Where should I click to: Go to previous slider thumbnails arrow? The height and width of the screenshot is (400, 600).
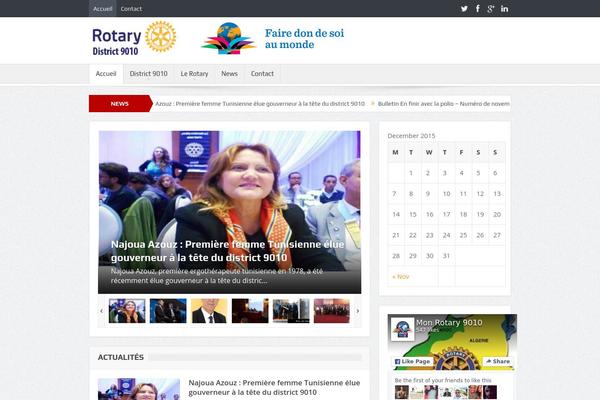point(101,311)
